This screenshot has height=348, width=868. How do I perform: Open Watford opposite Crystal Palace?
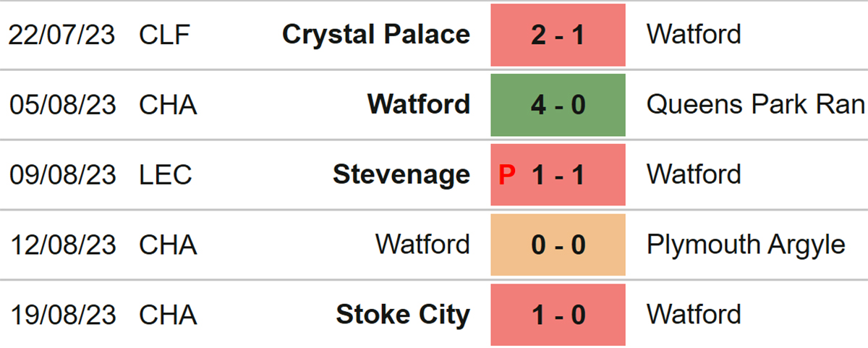click(x=694, y=34)
